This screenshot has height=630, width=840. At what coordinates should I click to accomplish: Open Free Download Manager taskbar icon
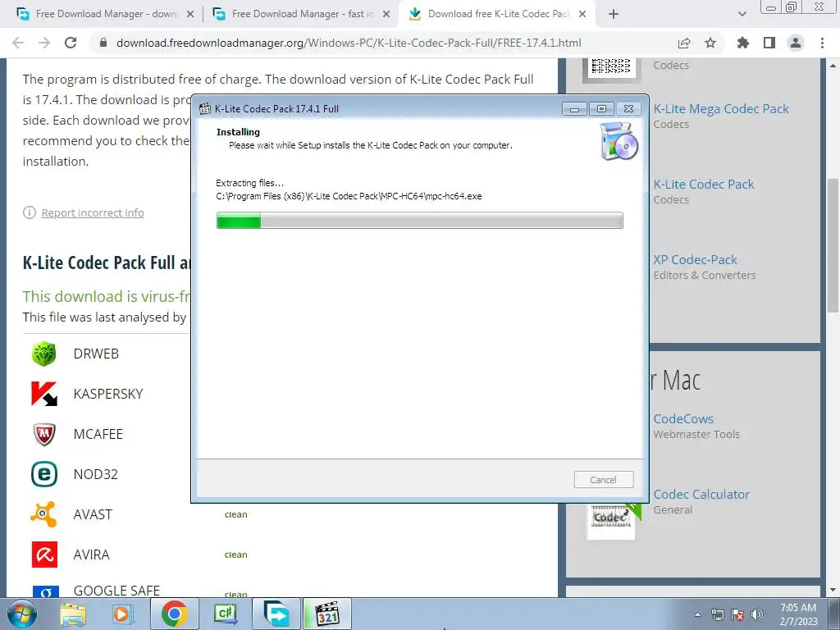pos(276,614)
